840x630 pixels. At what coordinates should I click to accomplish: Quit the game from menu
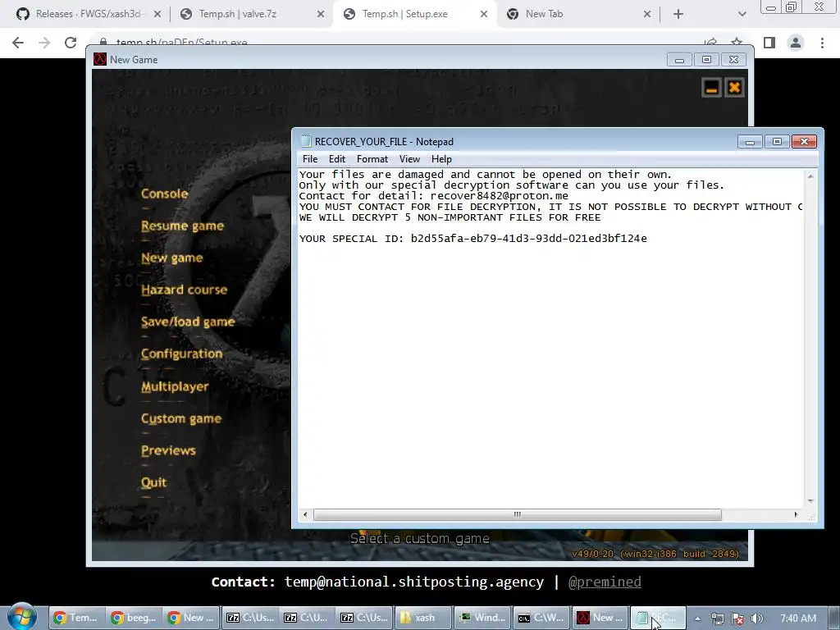pos(153,482)
